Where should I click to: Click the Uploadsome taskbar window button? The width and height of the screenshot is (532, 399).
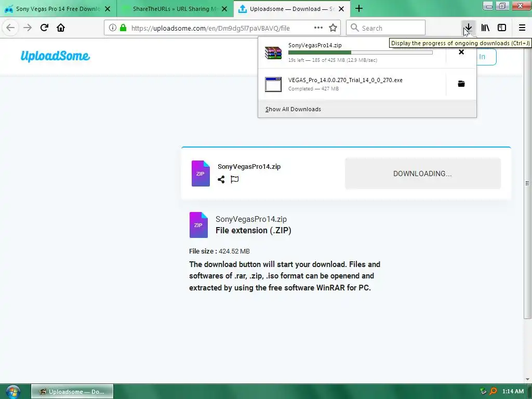pos(72,392)
